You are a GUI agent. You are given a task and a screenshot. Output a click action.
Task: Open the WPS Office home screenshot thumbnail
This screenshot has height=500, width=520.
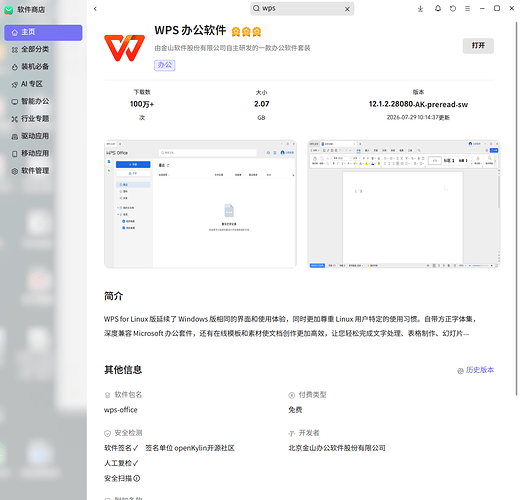pyautogui.click(x=200, y=204)
